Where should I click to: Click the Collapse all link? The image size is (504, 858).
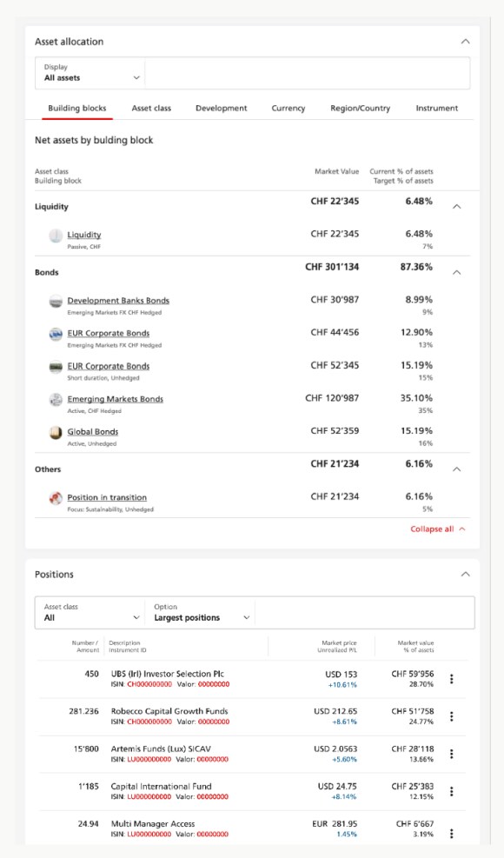coord(432,529)
